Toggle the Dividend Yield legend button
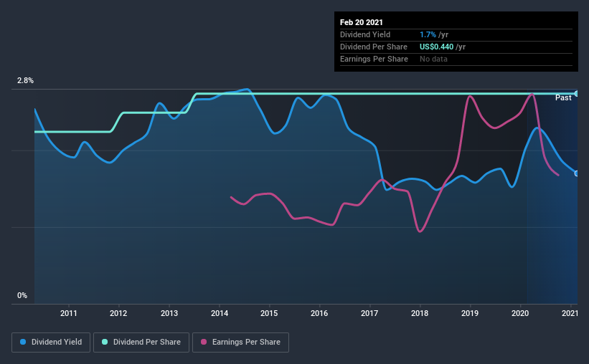 pos(51,343)
